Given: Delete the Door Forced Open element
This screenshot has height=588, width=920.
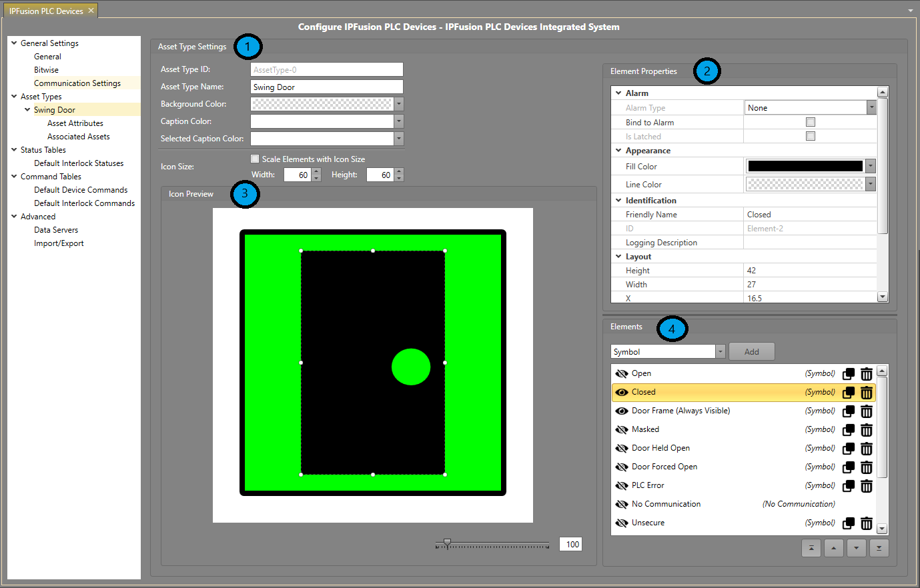Looking at the screenshot, I should [866, 467].
